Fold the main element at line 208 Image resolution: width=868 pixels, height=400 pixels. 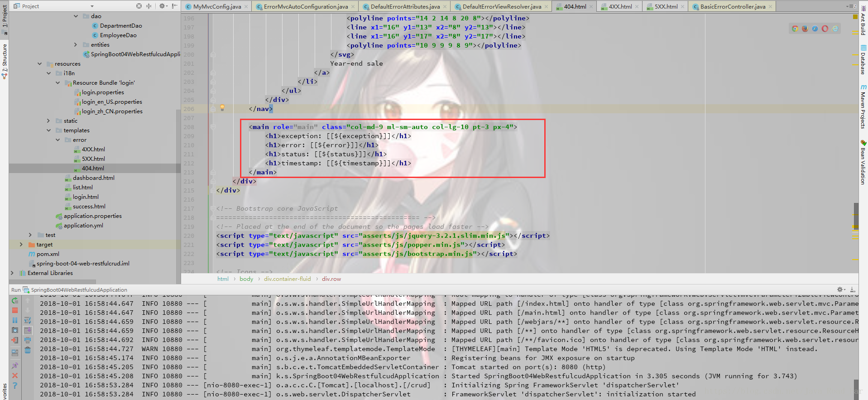tap(213, 127)
